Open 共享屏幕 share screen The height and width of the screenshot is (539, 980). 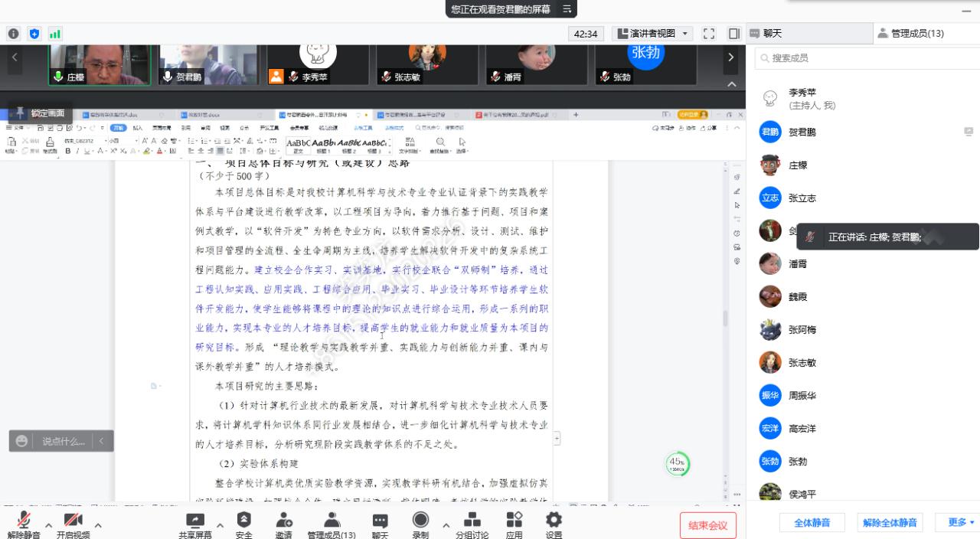195,525
